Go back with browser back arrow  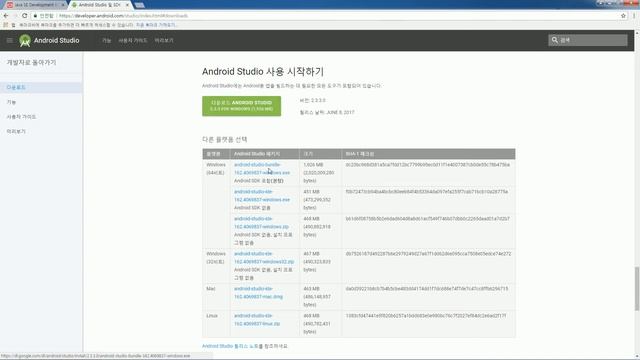click(6, 16)
